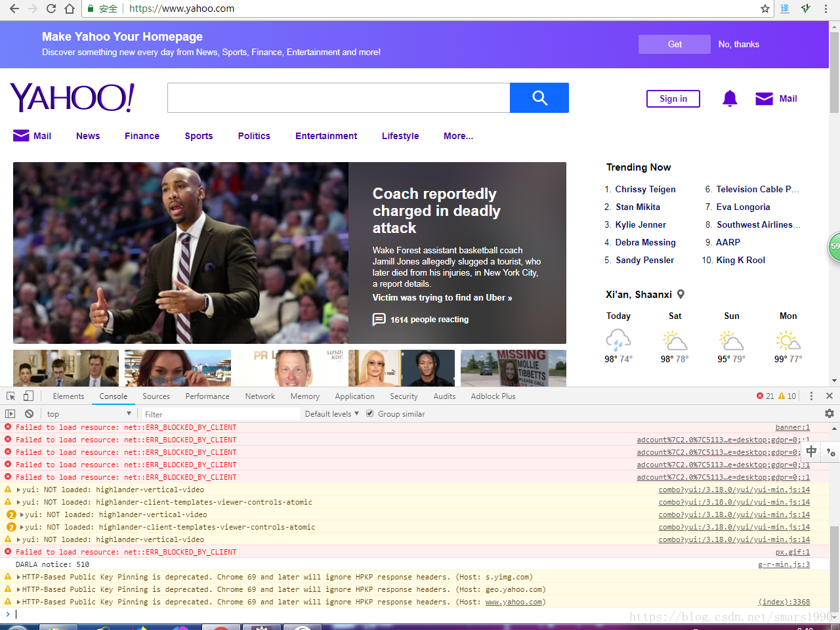Click the Yahoo search input field
Viewport: 840px width, 630px height.
pos(339,98)
